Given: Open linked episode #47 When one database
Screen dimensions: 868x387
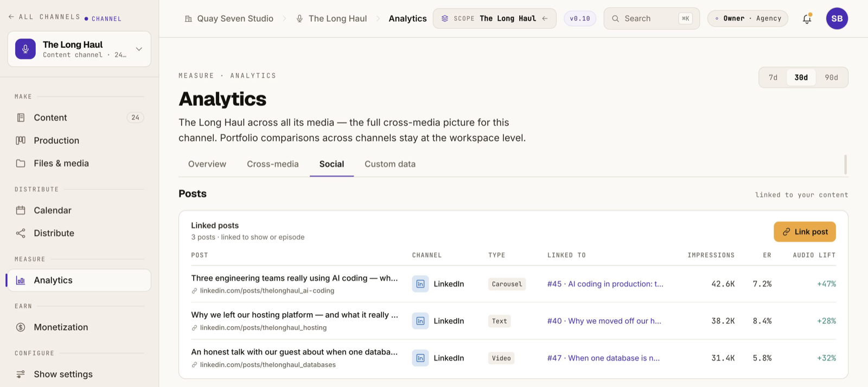Looking at the screenshot, I should tap(604, 358).
